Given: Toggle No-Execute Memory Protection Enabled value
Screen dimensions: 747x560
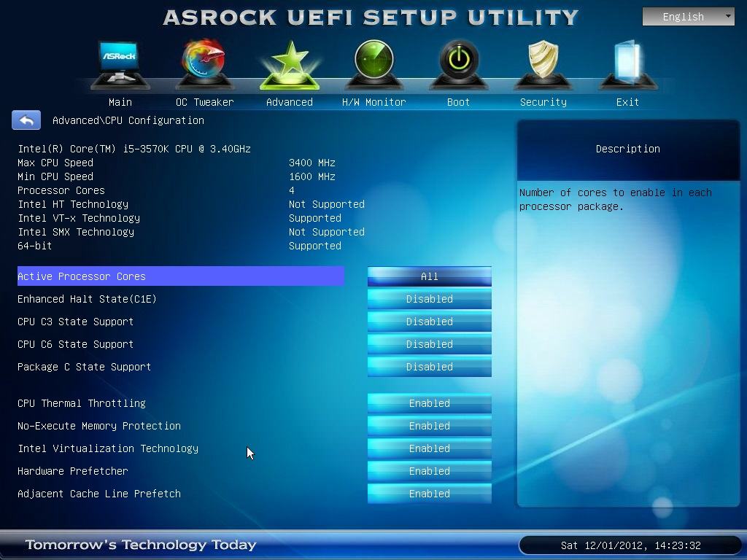Looking at the screenshot, I should click(429, 426).
